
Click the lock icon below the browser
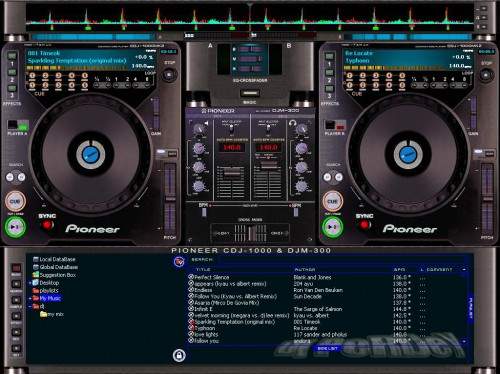[x=179, y=355]
